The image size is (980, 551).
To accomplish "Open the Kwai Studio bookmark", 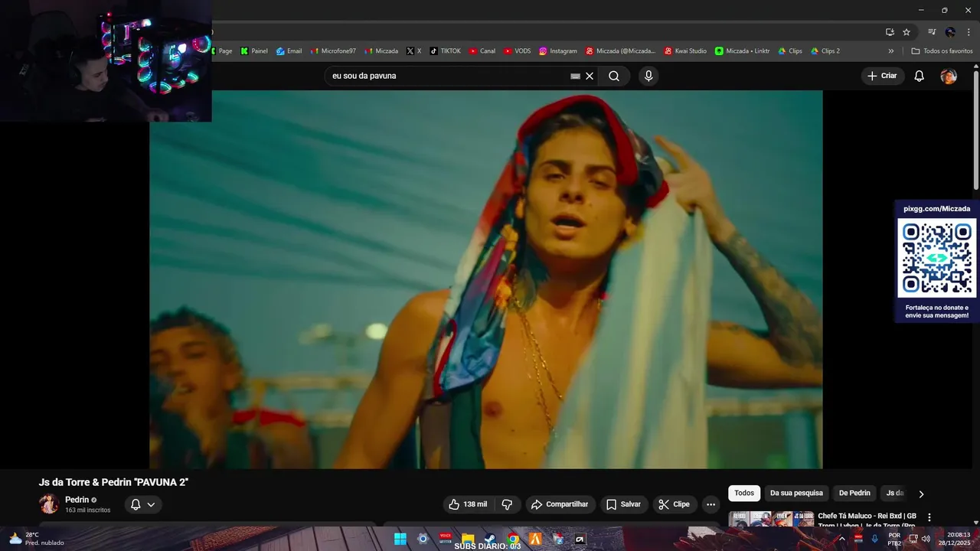I will click(x=685, y=51).
